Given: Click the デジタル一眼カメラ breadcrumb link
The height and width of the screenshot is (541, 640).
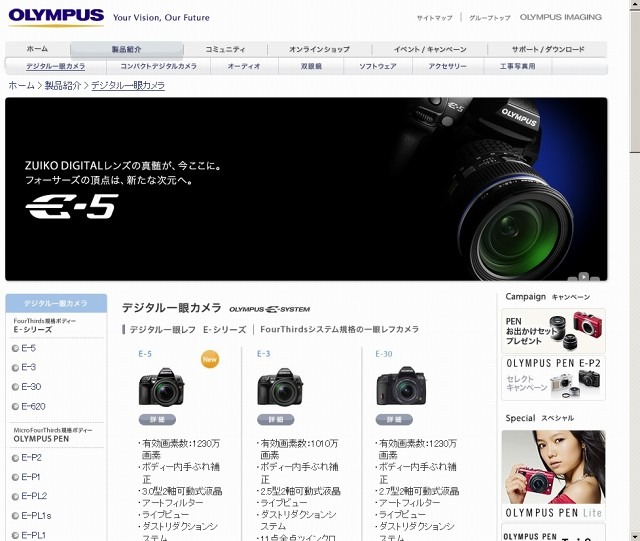Looking at the screenshot, I should click(x=128, y=85).
